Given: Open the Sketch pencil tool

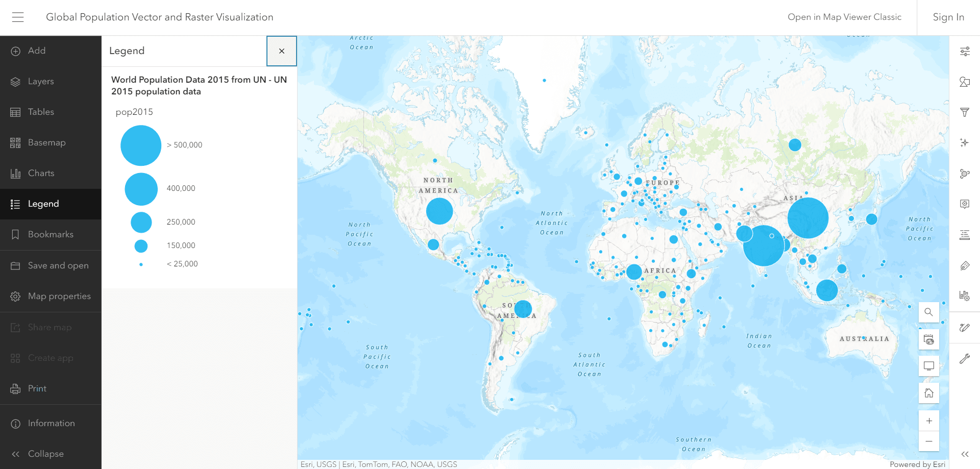Looking at the screenshot, I should (x=964, y=328).
